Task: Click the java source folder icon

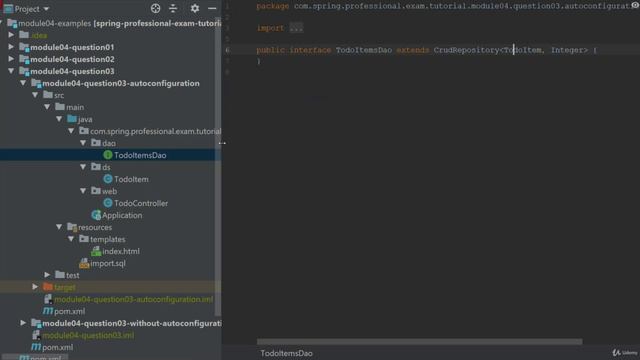Action: pos(72,119)
